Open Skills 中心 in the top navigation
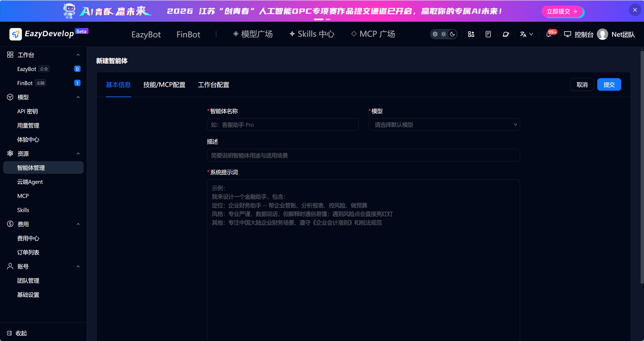 point(312,34)
